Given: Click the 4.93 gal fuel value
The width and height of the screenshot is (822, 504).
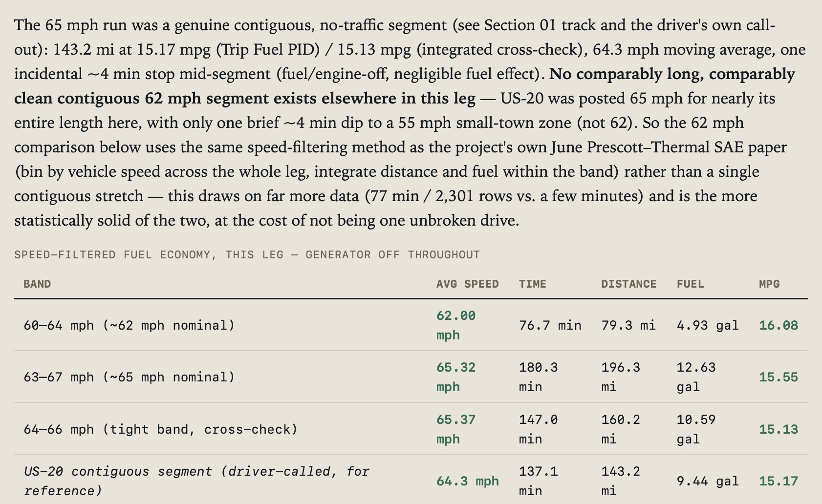Looking at the screenshot, I should click(708, 325).
